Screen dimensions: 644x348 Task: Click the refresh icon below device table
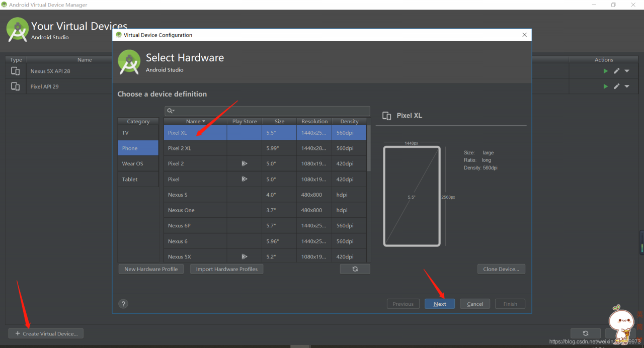click(x=355, y=269)
